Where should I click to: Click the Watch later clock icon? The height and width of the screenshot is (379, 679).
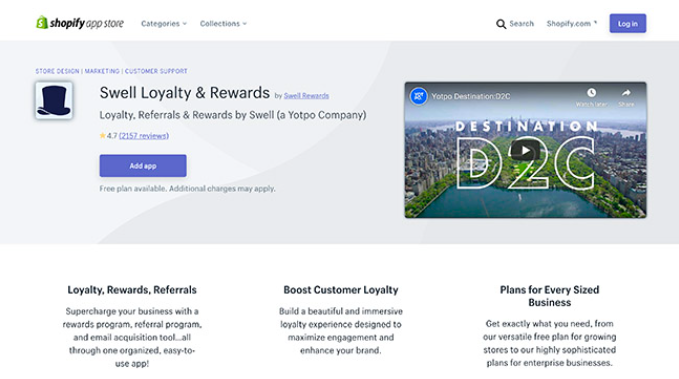click(591, 93)
